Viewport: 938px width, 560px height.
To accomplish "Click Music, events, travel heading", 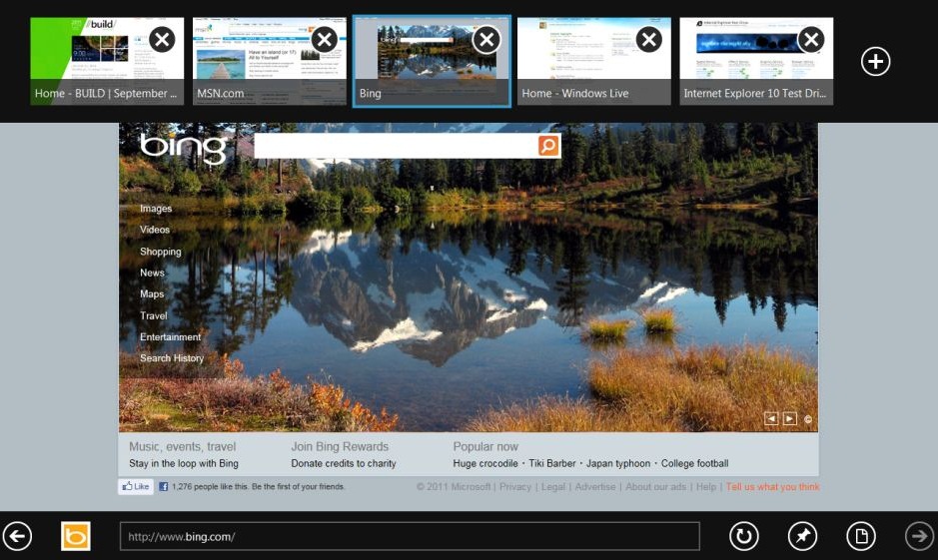I will click(183, 446).
